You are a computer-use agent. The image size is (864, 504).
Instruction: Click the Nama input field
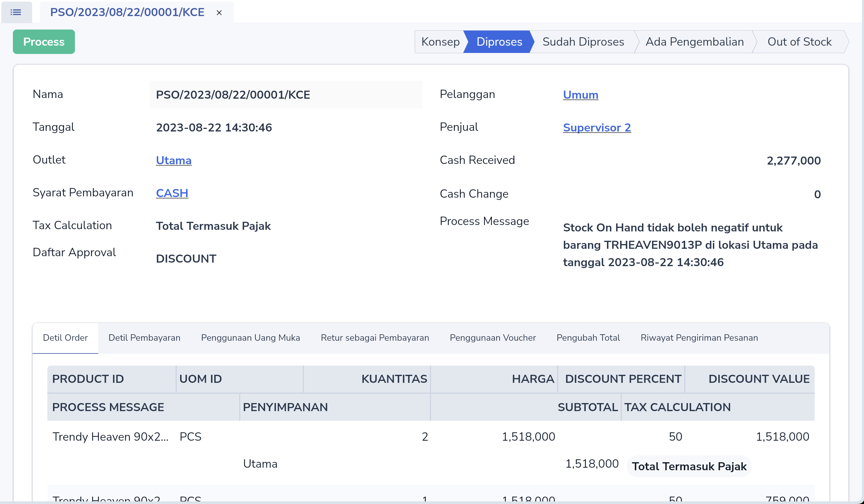[286, 95]
